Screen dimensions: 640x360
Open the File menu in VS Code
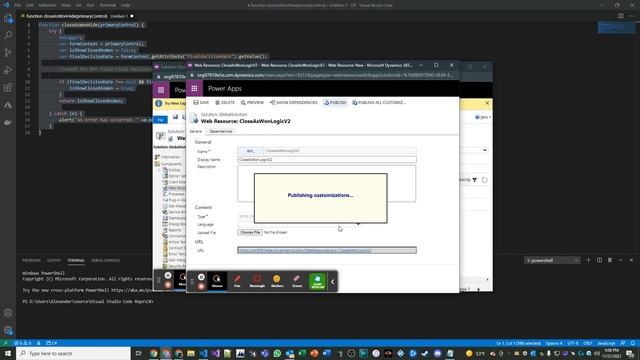coord(18,5)
